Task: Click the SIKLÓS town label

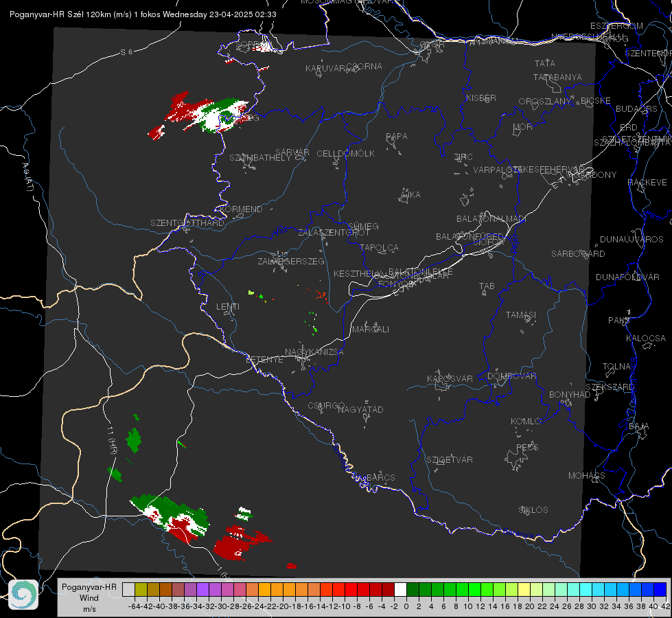Action: point(533,510)
